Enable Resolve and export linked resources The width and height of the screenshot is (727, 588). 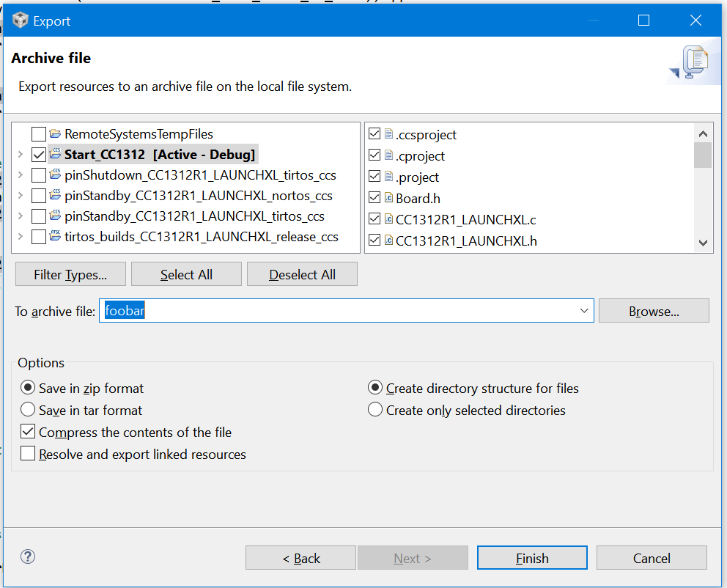click(28, 454)
